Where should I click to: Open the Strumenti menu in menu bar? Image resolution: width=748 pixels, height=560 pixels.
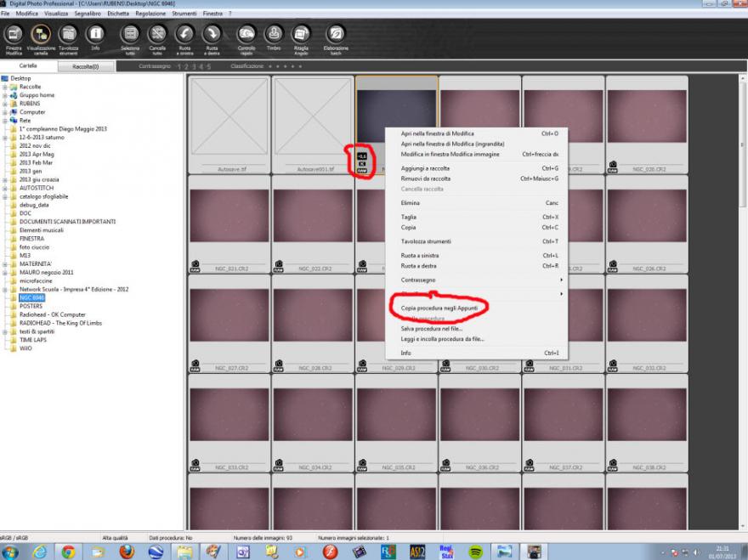(x=182, y=14)
